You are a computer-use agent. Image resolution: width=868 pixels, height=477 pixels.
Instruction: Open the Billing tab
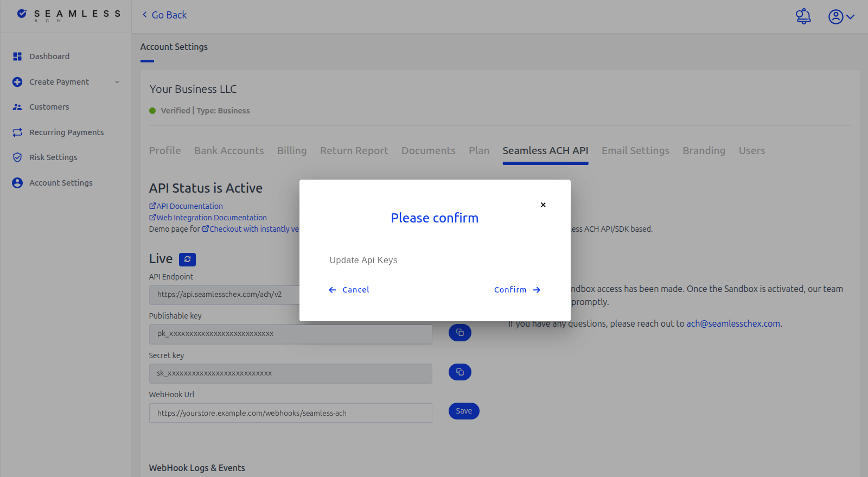click(x=292, y=151)
